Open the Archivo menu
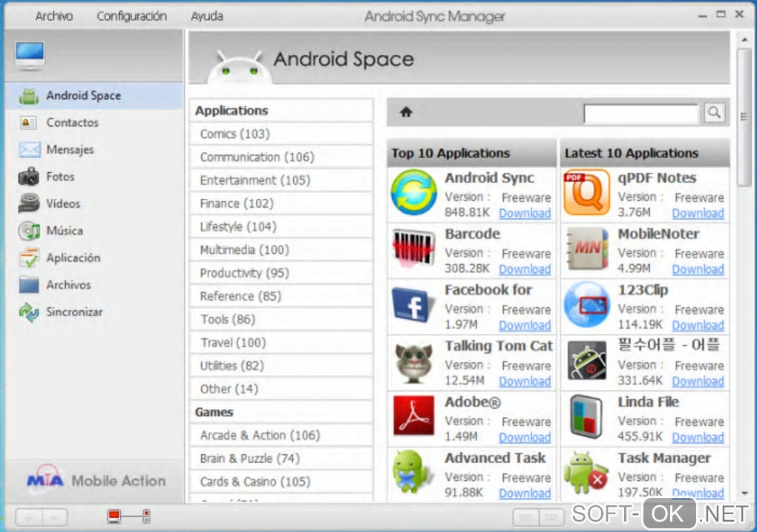This screenshot has width=757, height=532. [x=53, y=16]
